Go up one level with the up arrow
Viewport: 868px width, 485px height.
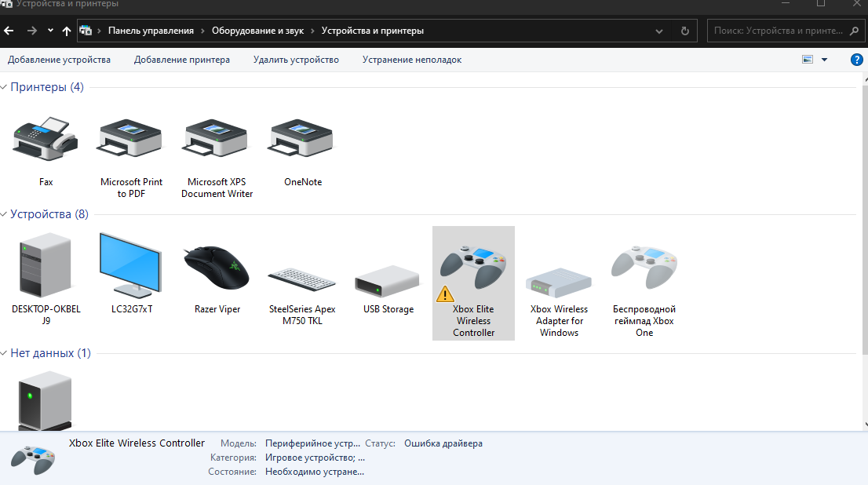tap(67, 31)
